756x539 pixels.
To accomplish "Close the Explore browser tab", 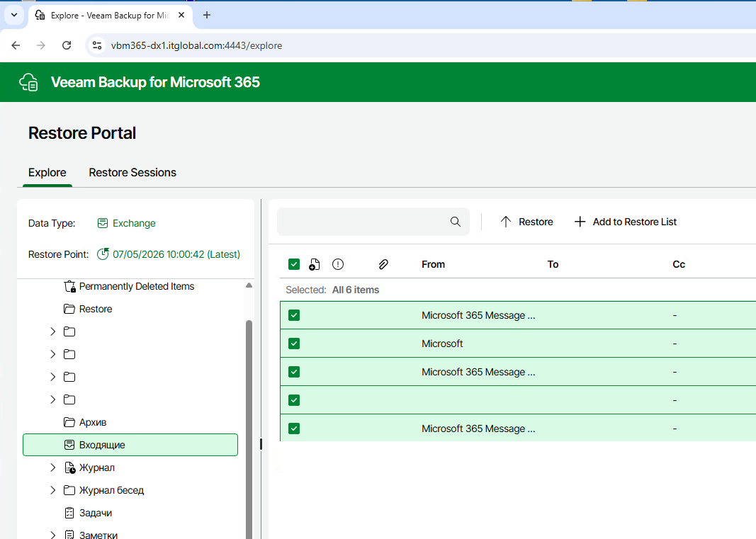I will (181, 15).
